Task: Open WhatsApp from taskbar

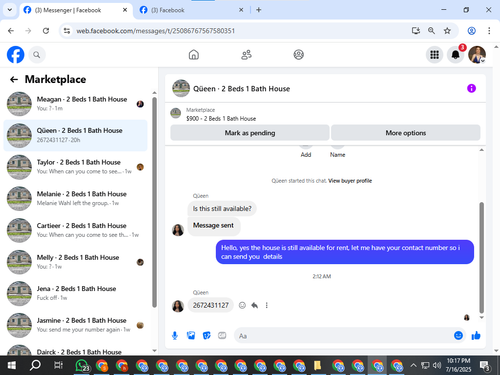Action: pyautogui.click(x=82, y=366)
